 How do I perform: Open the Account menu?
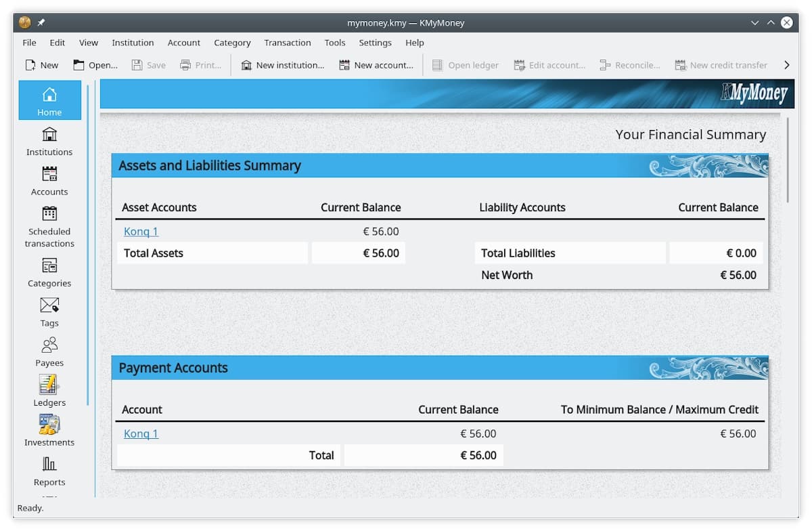coord(184,43)
